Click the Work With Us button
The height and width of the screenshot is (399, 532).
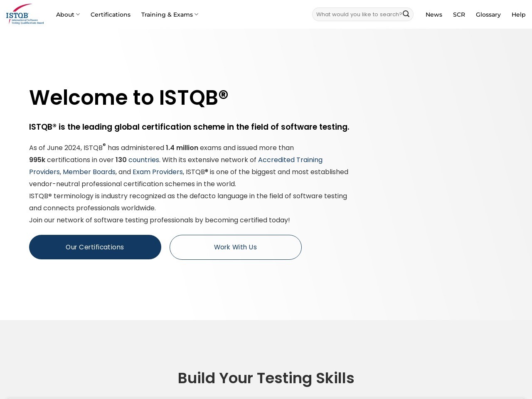(236, 247)
